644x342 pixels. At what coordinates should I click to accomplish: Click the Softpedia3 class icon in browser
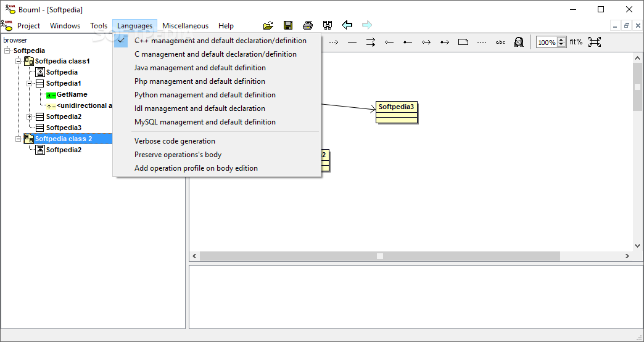[40, 128]
